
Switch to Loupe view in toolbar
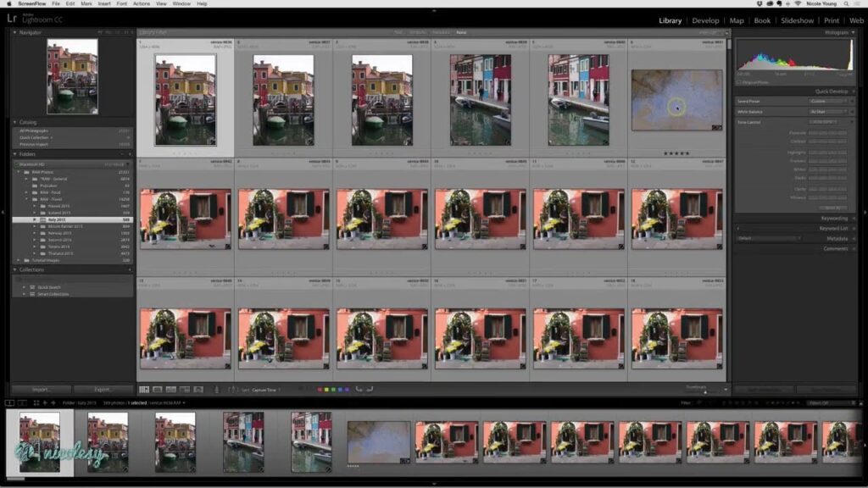click(x=157, y=389)
